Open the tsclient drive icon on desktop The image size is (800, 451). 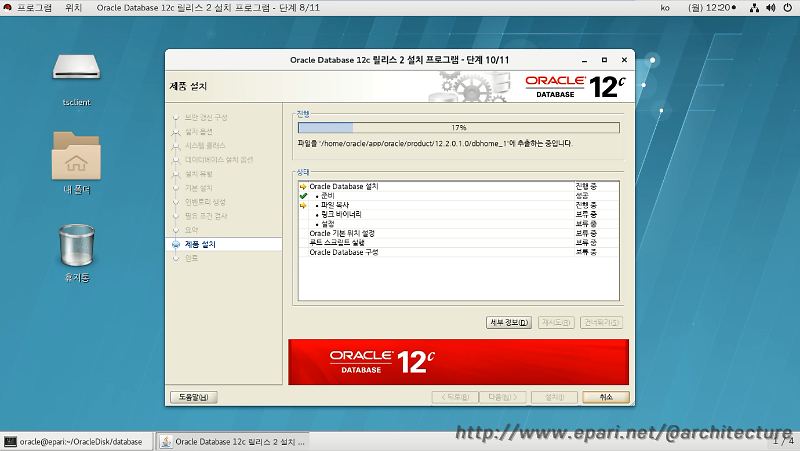[x=77, y=67]
